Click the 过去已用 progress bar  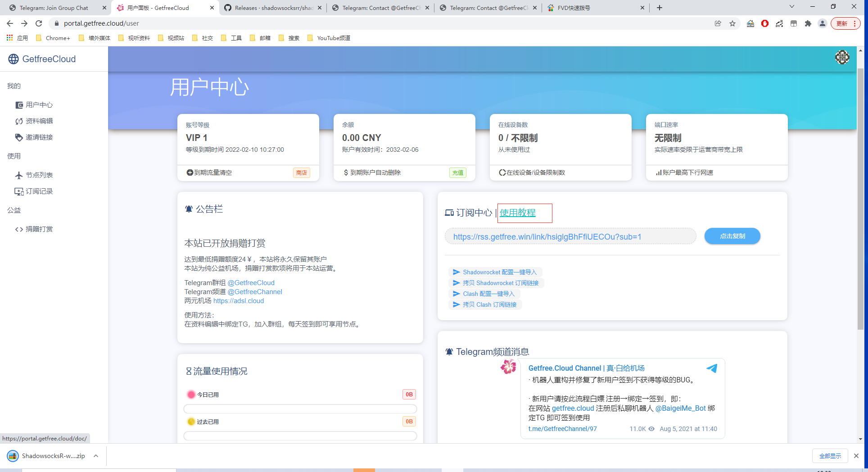[300, 436]
